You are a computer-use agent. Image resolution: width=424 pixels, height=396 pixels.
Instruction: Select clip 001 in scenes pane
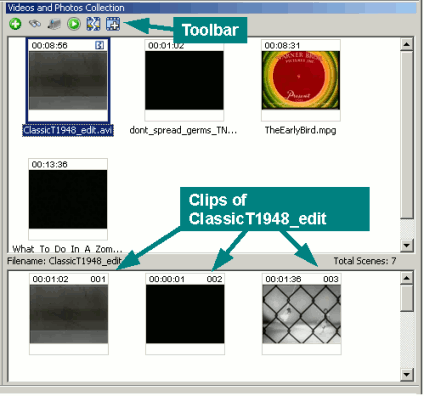[69, 314]
